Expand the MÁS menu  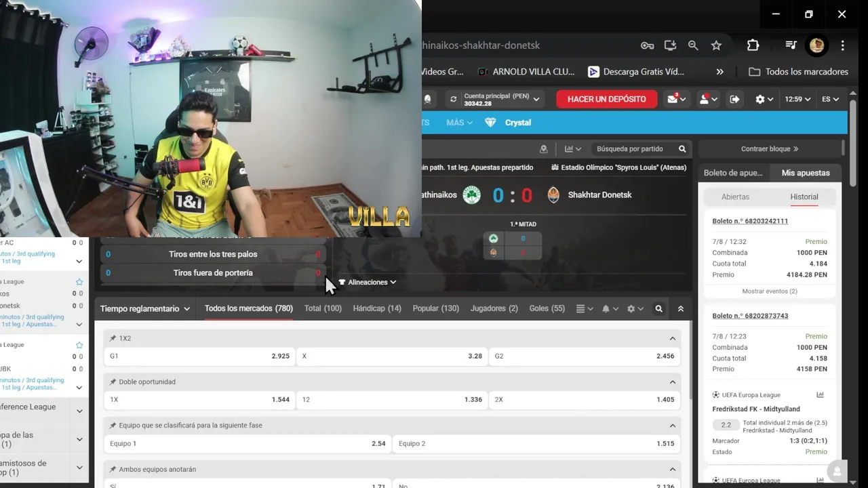click(460, 123)
